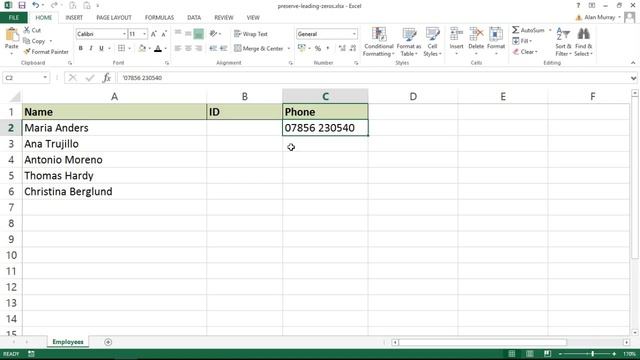
Task: Apply the Font Color red A
Action: coord(158,48)
